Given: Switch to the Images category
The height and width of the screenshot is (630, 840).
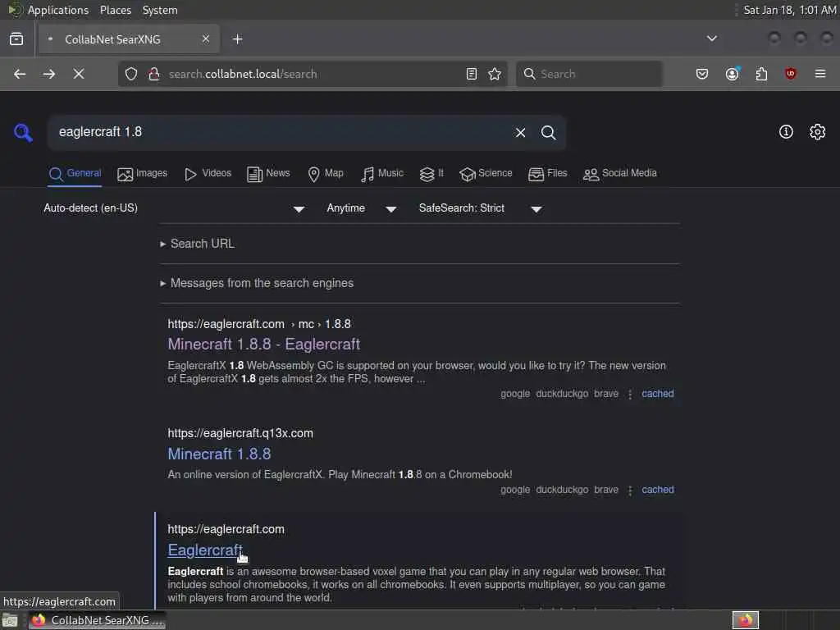Looking at the screenshot, I should (x=143, y=174).
